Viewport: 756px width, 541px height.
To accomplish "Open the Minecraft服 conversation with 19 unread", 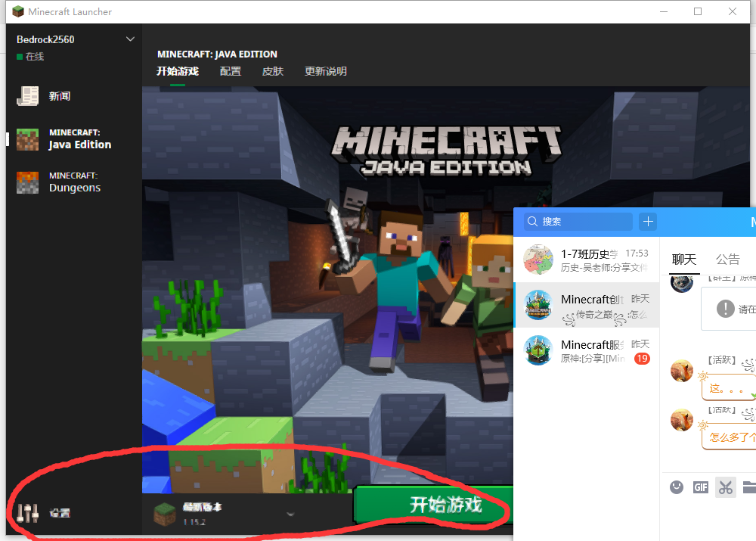I will 587,350.
